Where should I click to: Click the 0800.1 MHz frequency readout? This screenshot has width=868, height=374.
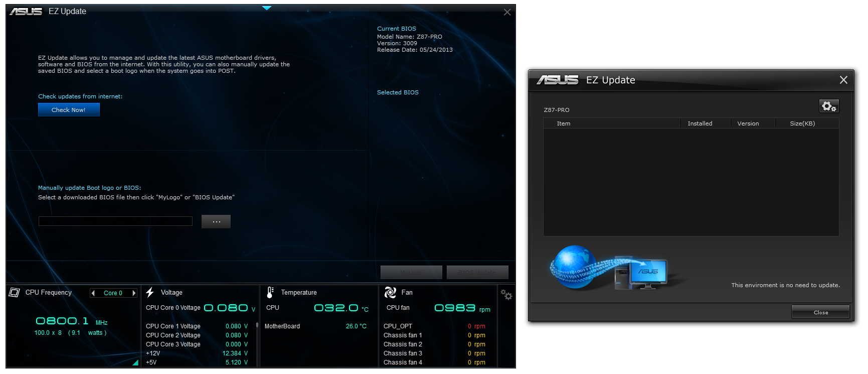pos(72,321)
